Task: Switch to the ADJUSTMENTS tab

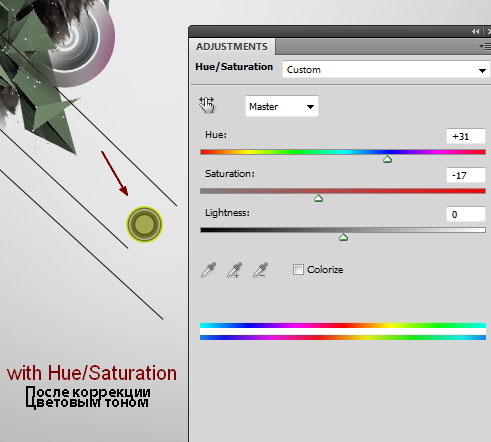Action: pos(232,47)
